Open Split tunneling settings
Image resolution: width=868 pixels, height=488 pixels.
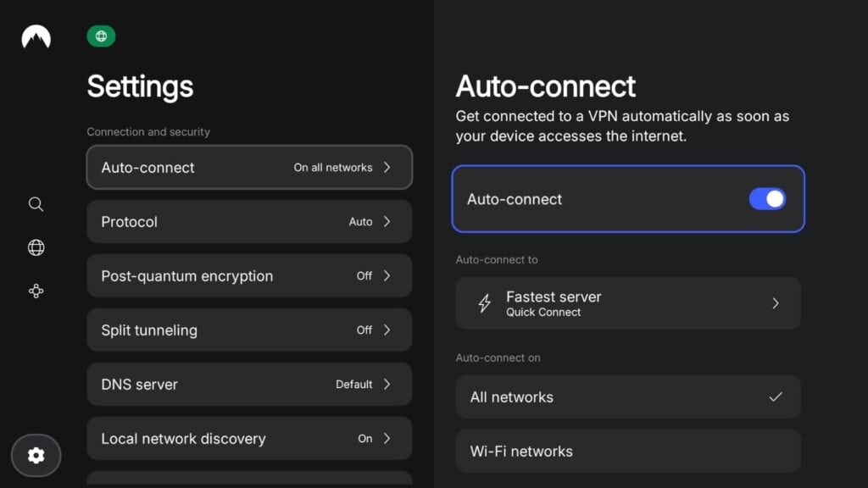(249, 330)
